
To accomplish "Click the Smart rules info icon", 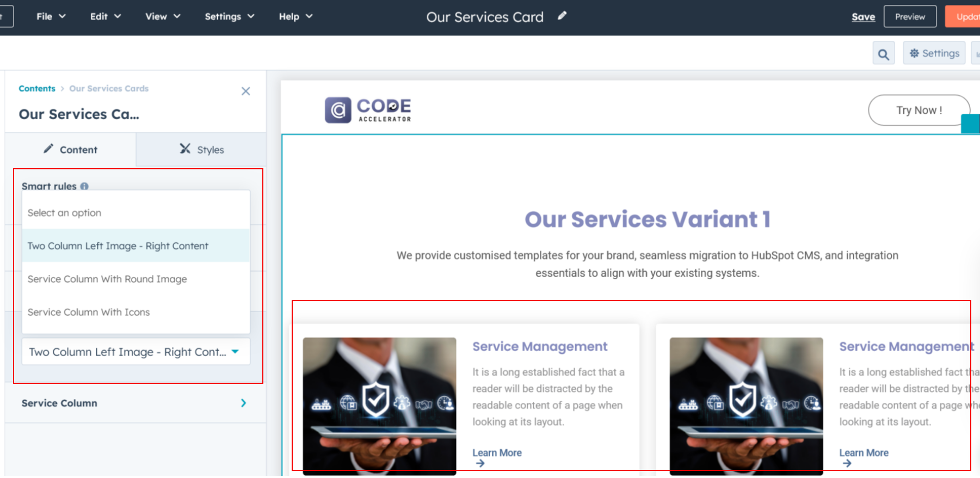I will pos(84,186).
